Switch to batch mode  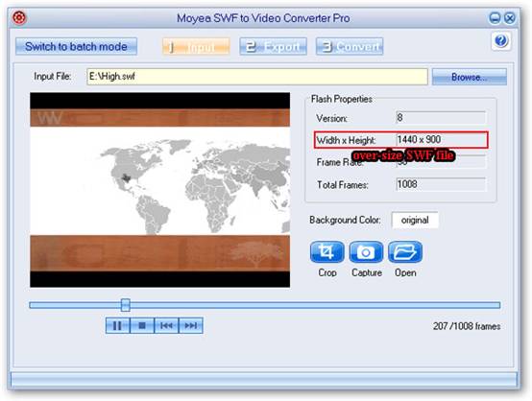tap(76, 46)
